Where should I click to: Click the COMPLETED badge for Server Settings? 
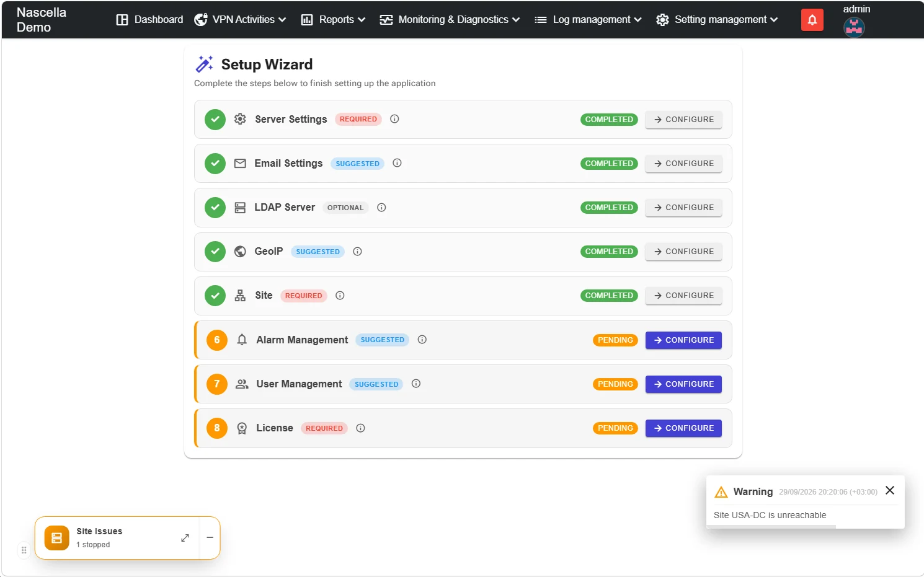point(609,120)
